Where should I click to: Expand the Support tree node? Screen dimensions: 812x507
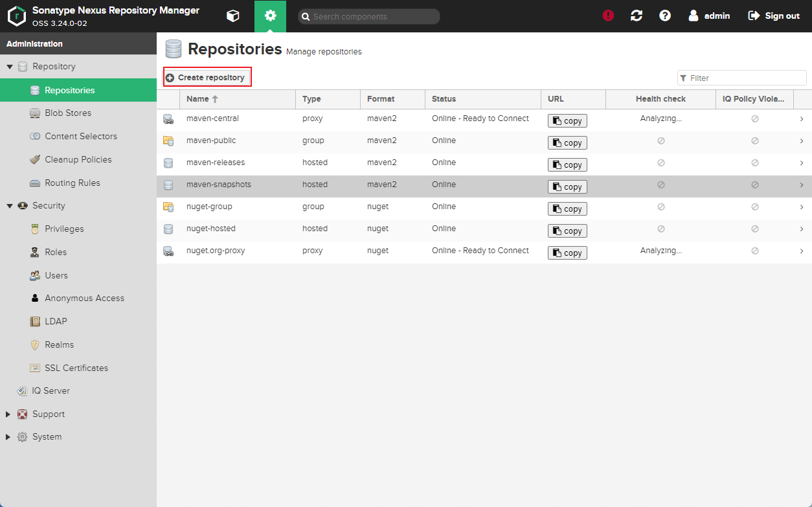[x=8, y=414]
